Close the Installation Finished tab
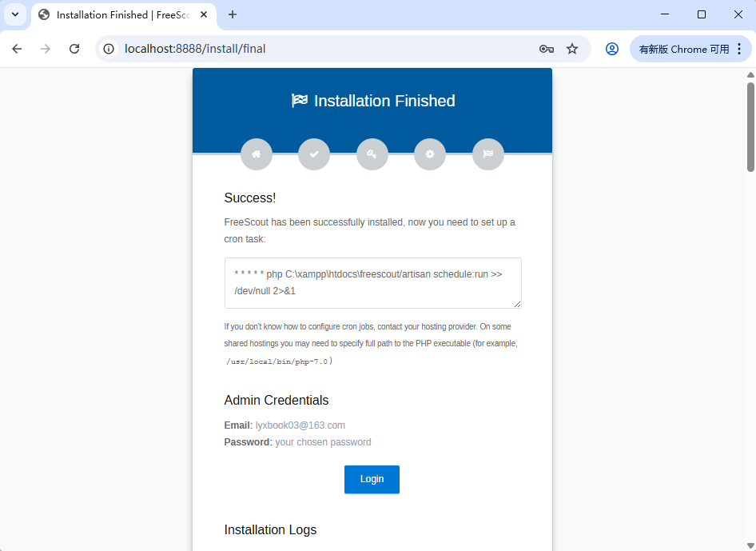Screen dimensions: 756x551 pos(204,14)
